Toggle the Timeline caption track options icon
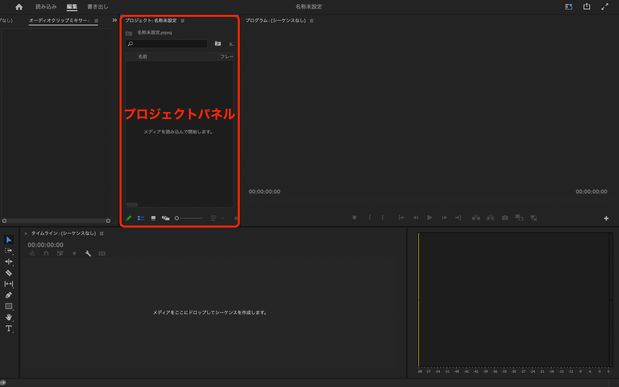Screen dimensions: 619x387 102,254
